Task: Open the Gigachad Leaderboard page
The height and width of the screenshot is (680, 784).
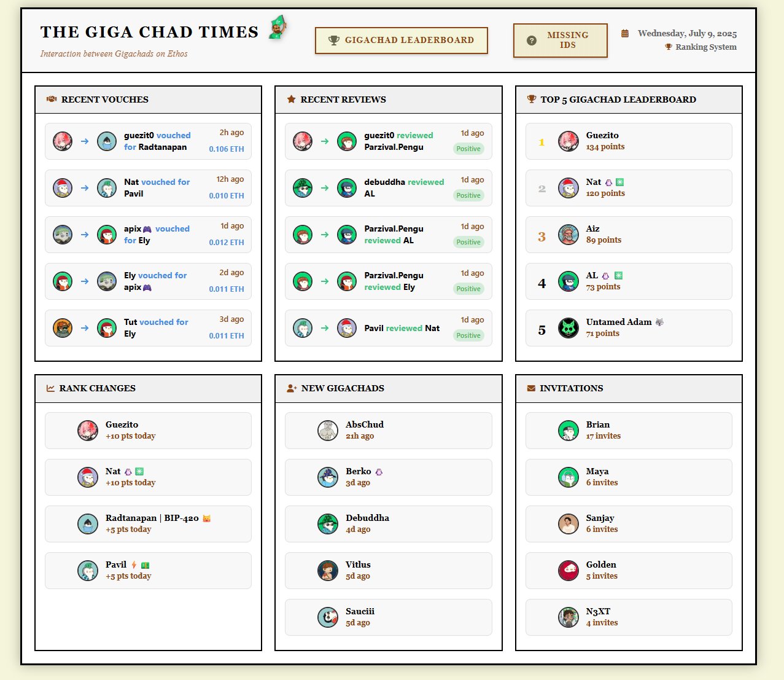Action: pos(402,41)
